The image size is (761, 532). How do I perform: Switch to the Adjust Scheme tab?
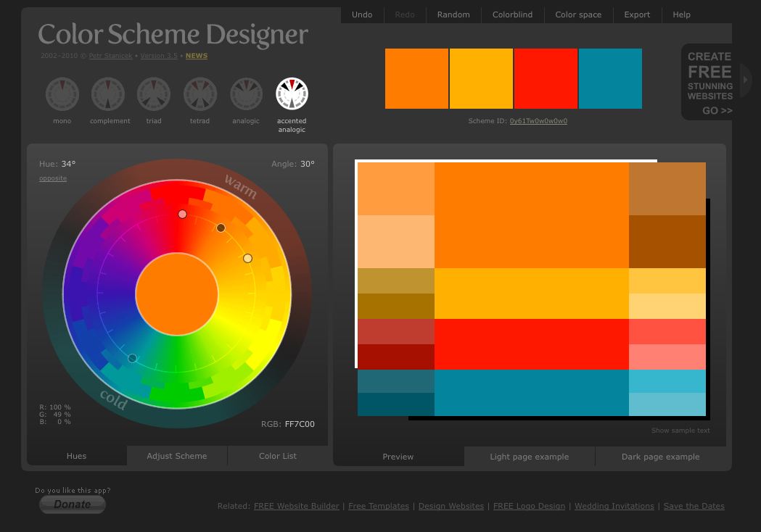(177, 456)
